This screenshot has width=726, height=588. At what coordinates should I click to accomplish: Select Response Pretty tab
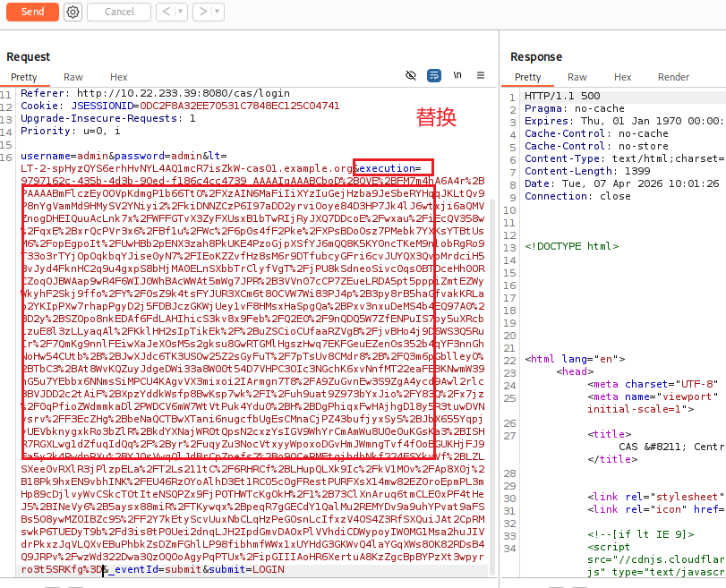(528, 77)
